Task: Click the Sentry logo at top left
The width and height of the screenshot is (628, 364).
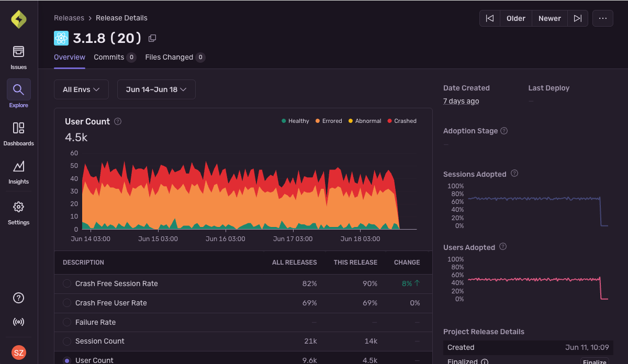Action: pos(18,18)
